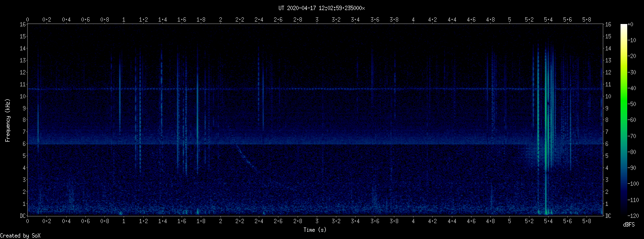Click '16' on the right frequency axis
Viewport: 644px width, 239px height.
(609, 24)
